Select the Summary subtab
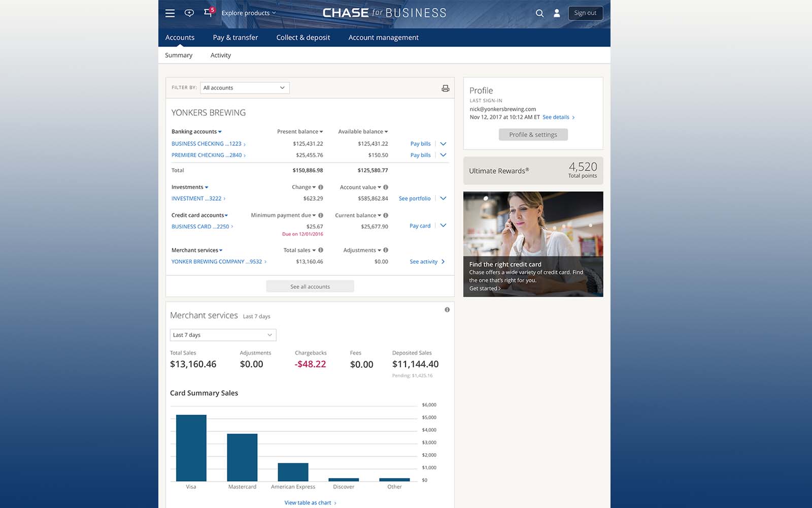The height and width of the screenshot is (508, 812). [x=179, y=55]
